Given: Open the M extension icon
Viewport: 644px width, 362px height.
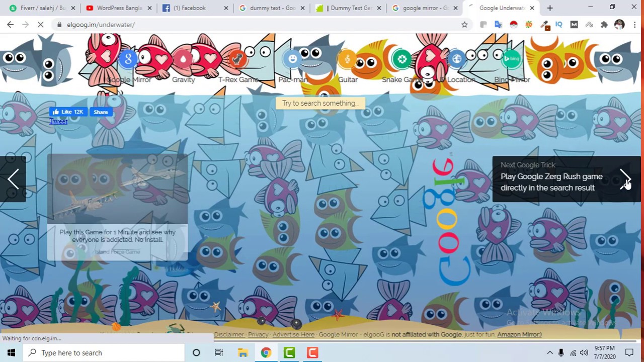Looking at the screenshot, I should coord(574,25).
